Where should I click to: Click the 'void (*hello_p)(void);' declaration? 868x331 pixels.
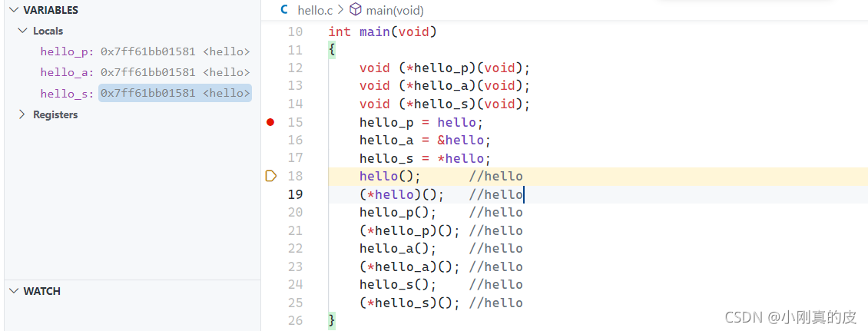[x=445, y=68]
